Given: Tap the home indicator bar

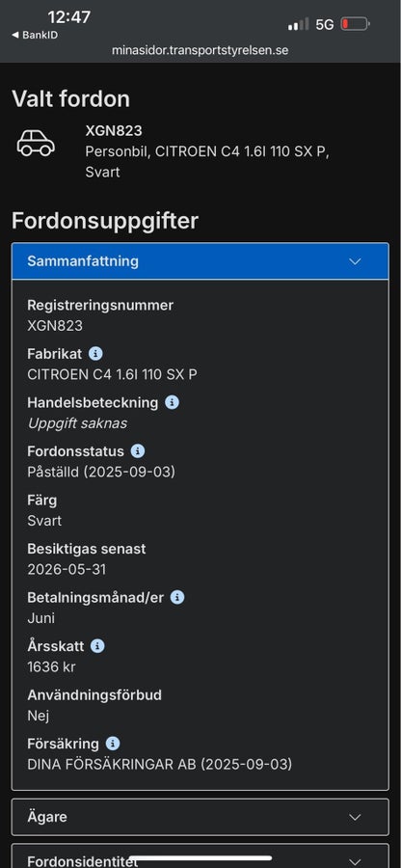Looking at the screenshot, I should [200, 858].
